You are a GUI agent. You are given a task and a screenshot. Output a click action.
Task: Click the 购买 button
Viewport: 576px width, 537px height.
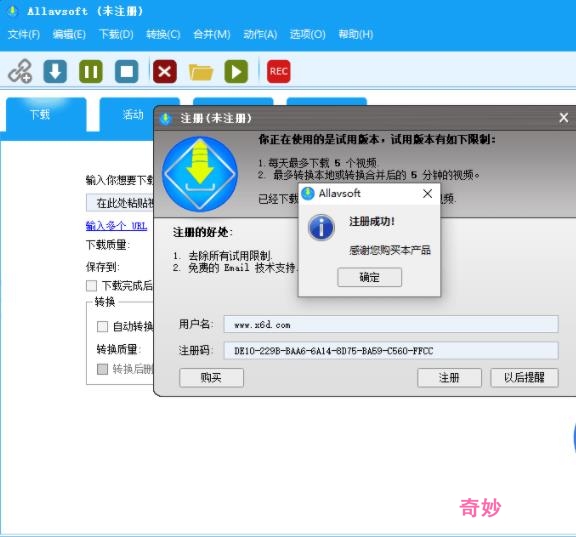coord(211,378)
